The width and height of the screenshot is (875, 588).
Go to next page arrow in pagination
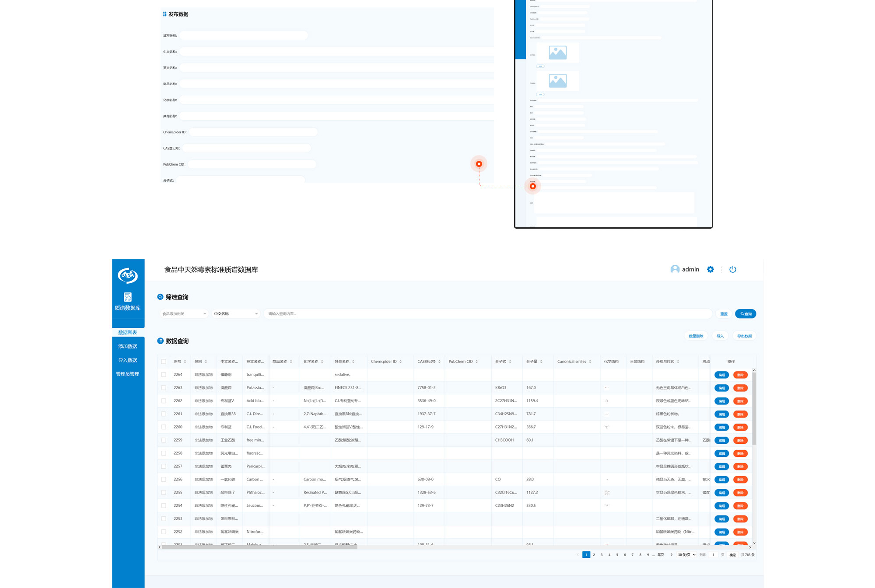click(672, 555)
